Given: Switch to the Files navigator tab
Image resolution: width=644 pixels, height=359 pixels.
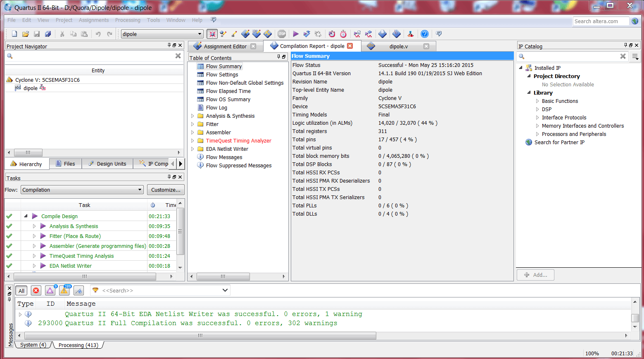Looking at the screenshot, I should coord(65,164).
